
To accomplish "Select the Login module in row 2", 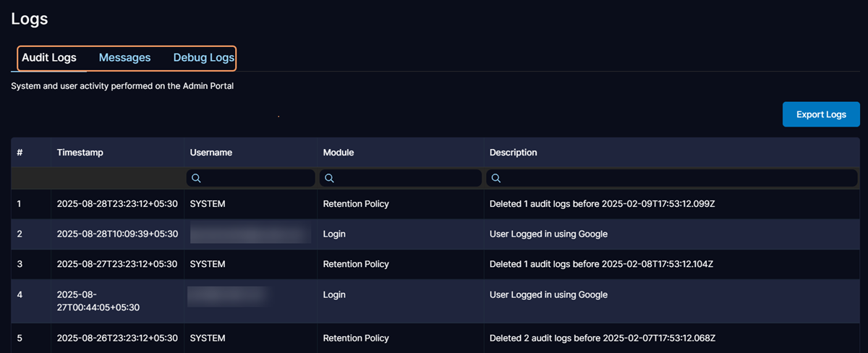I will tap(334, 234).
